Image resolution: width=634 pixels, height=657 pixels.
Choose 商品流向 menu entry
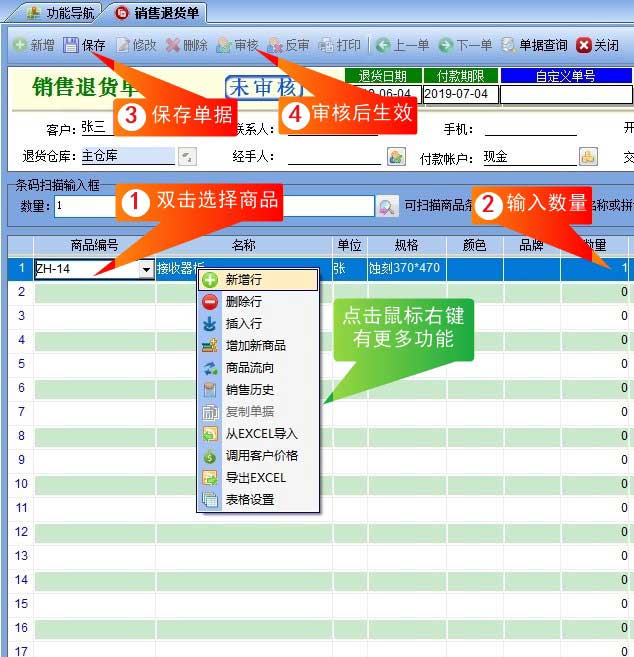coord(258,368)
